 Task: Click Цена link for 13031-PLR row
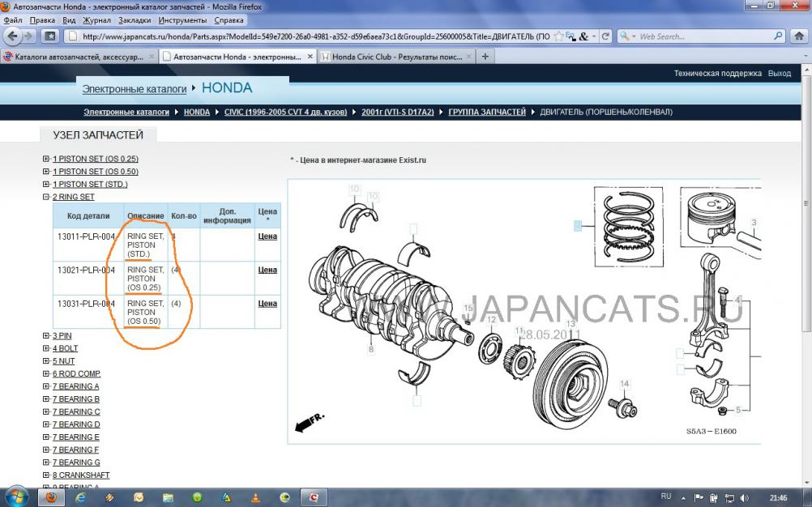267,304
